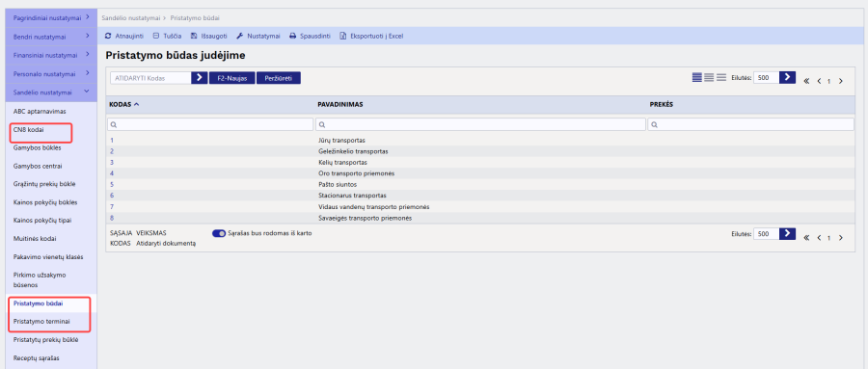
Task: Click the Tuščia clear toolbar item
Action: pyautogui.click(x=167, y=36)
